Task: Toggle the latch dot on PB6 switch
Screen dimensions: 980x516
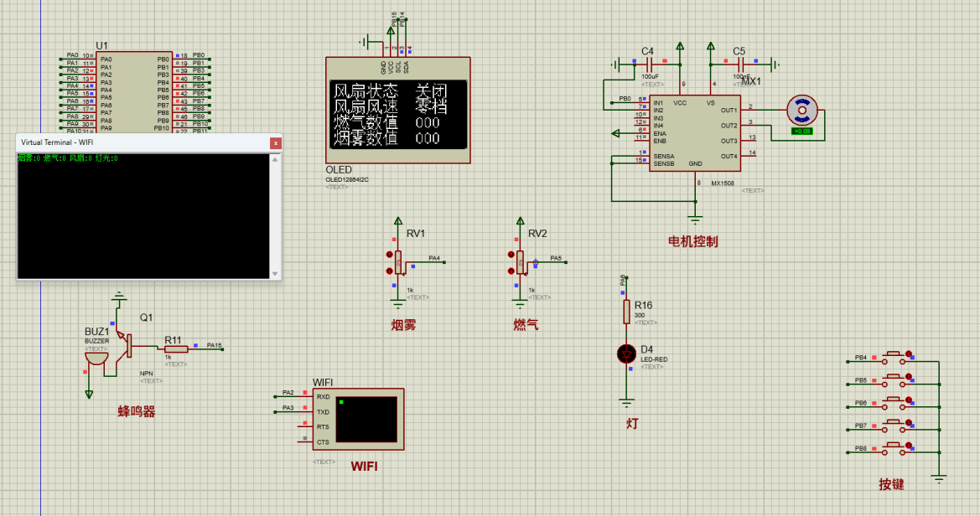Action: point(910,399)
